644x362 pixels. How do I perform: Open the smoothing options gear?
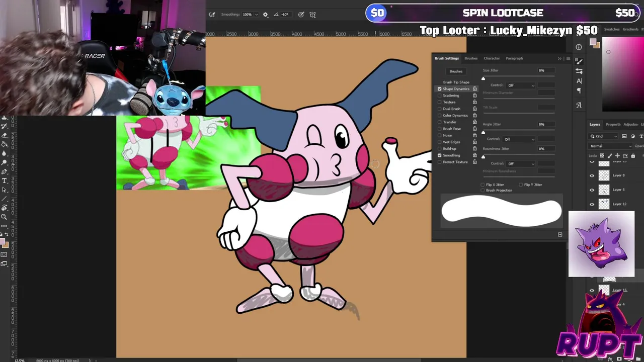click(265, 15)
